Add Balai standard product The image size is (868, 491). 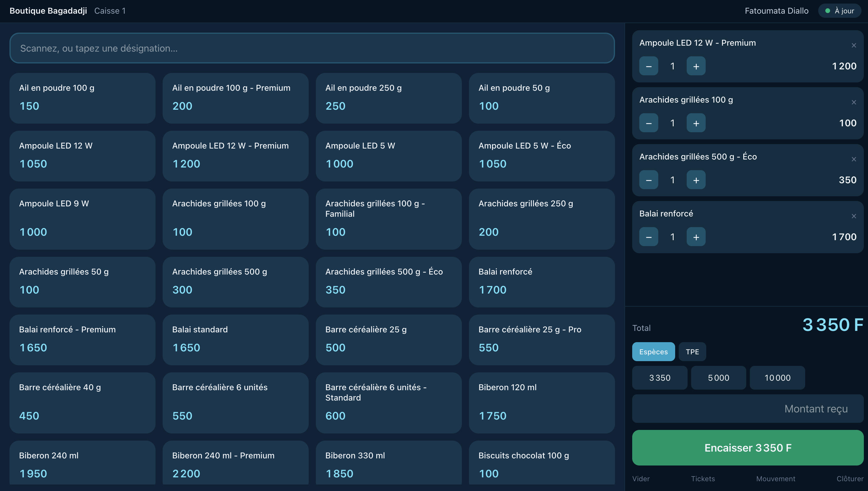(235, 340)
